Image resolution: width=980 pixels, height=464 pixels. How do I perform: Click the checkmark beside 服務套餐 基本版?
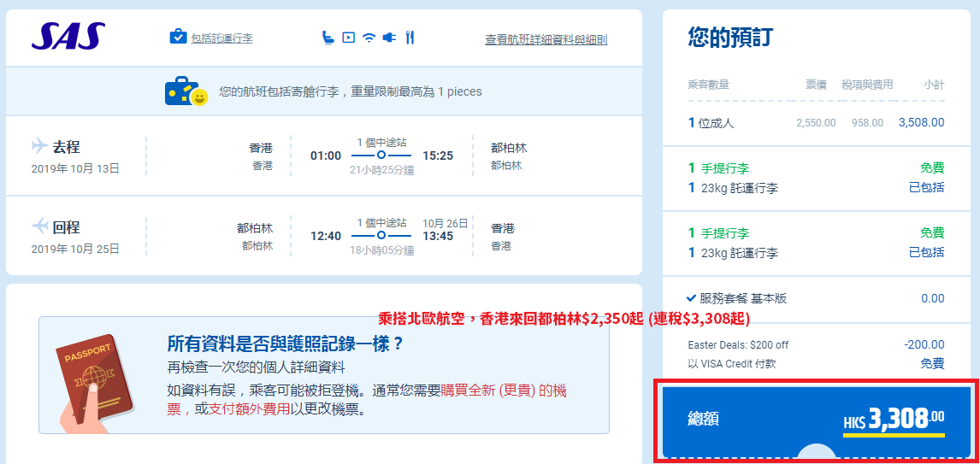click(691, 298)
